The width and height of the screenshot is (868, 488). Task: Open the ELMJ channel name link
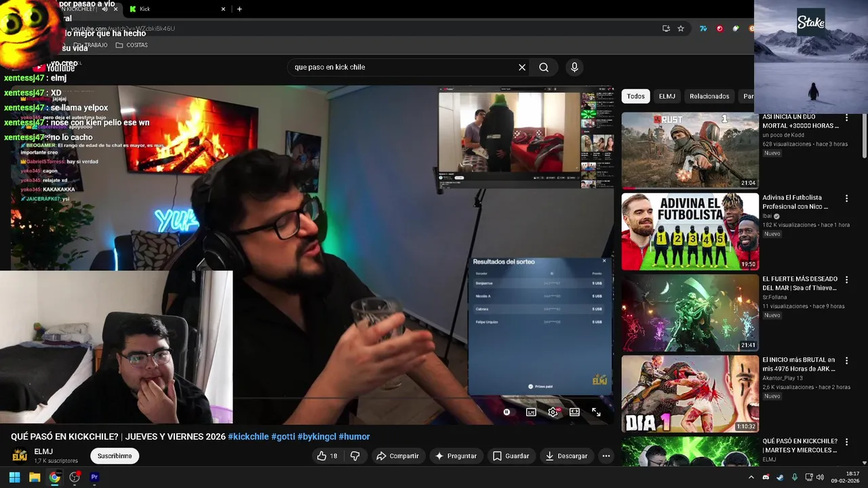pyautogui.click(x=43, y=451)
